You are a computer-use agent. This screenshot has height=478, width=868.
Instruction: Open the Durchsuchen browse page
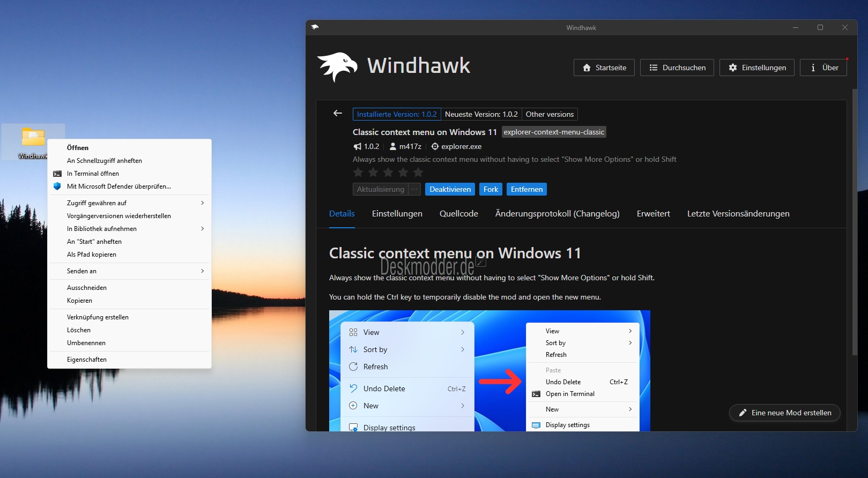pos(677,68)
